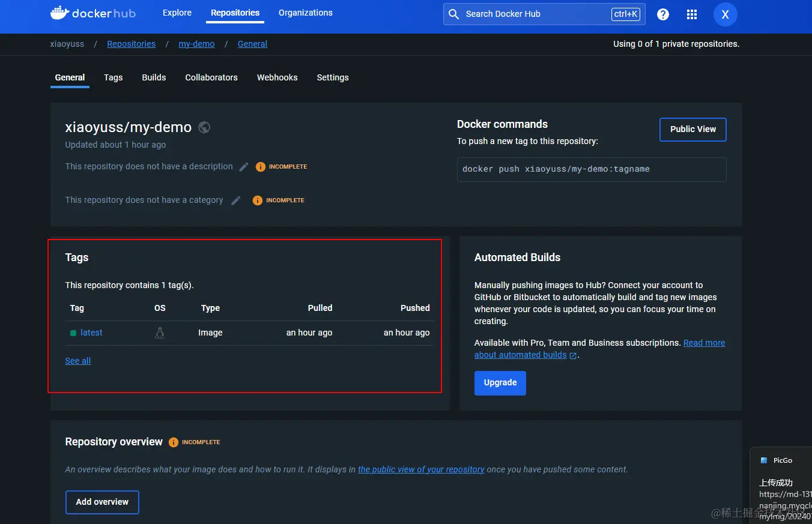Viewport: 812px width, 524px height.
Task: Click the Updated about 1 hour ago text
Action: point(115,145)
